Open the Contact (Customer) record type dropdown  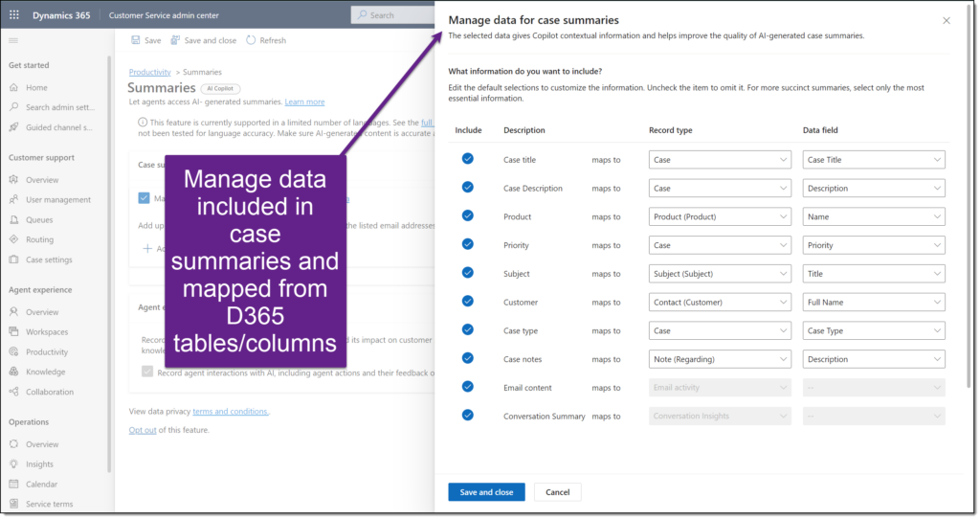[720, 302]
